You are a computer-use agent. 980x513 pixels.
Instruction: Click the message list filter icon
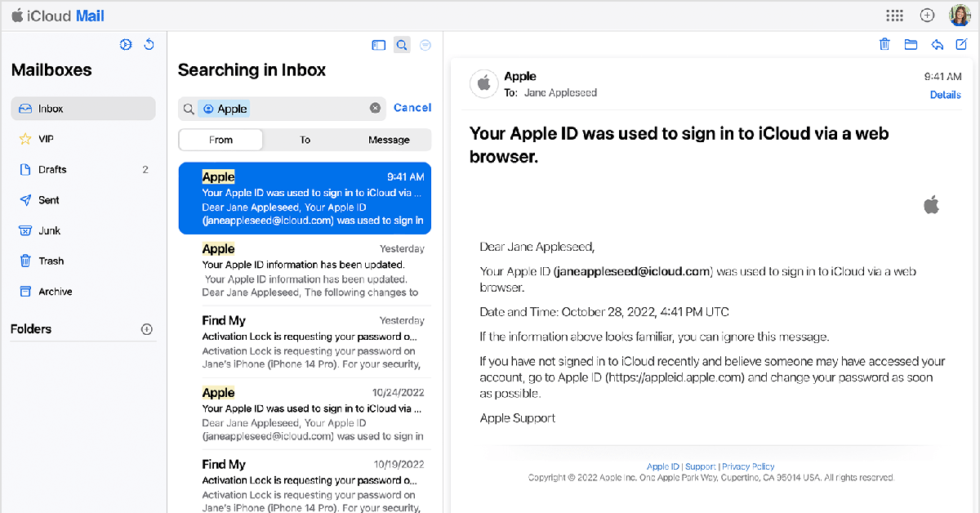tap(425, 46)
